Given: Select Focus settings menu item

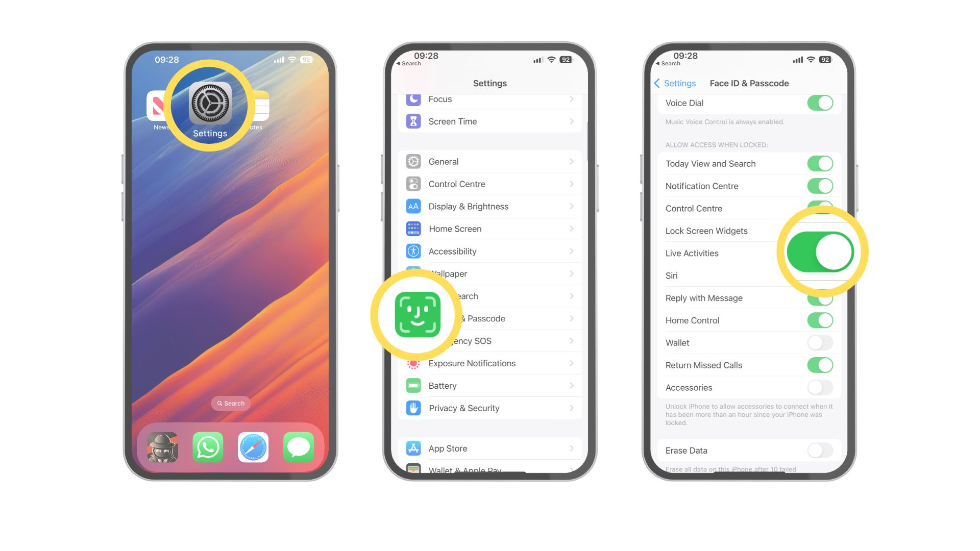Looking at the screenshot, I should 490,99.
